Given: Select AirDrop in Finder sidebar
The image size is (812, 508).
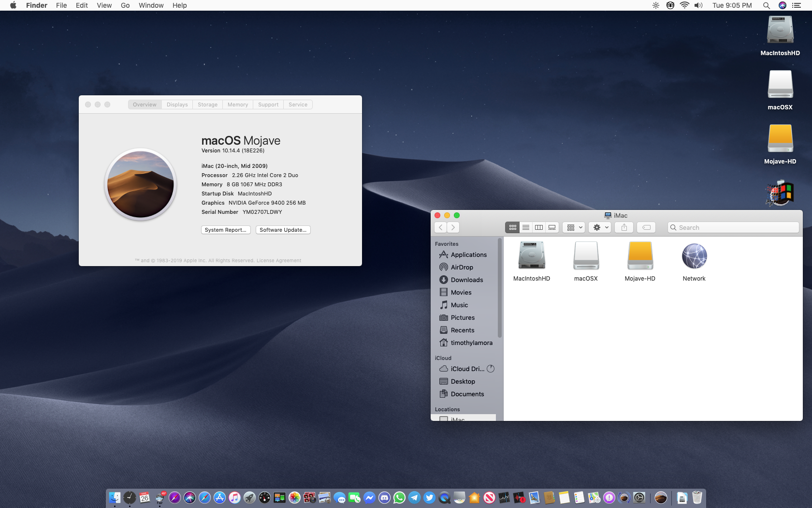Looking at the screenshot, I should tap(456, 267).
